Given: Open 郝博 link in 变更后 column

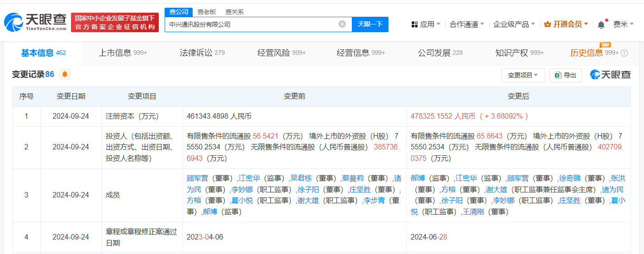Looking at the screenshot, I should 417,178.
